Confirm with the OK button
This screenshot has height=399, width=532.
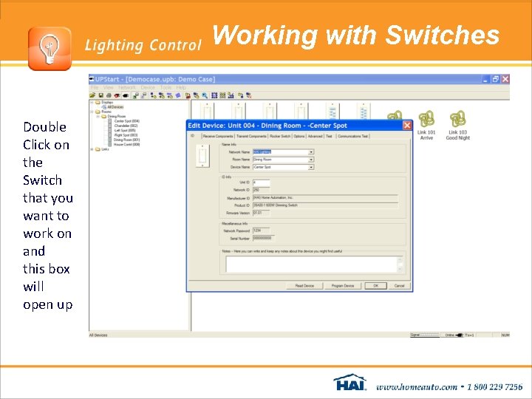click(376, 286)
